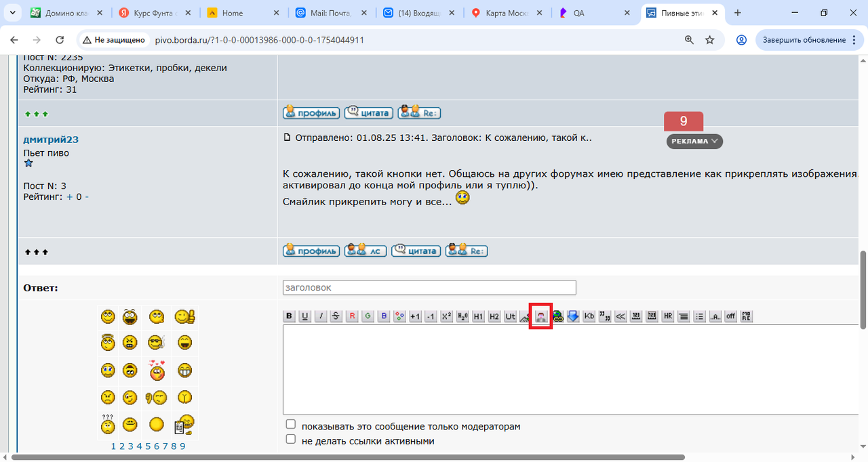The image size is (868, 462).
Task: Click the ..A.. toolbar button
Action: tap(715, 316)
